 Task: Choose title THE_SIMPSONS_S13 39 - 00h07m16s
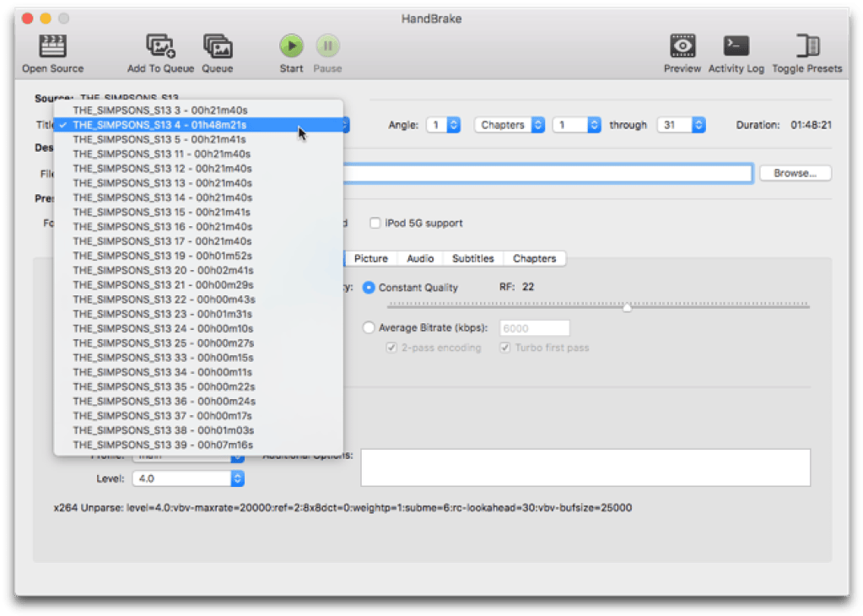click(198, 445)
